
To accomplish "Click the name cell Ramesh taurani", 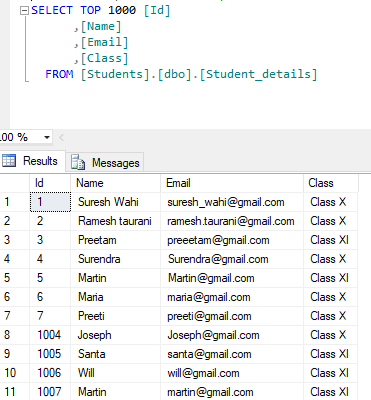I will 115,221.
